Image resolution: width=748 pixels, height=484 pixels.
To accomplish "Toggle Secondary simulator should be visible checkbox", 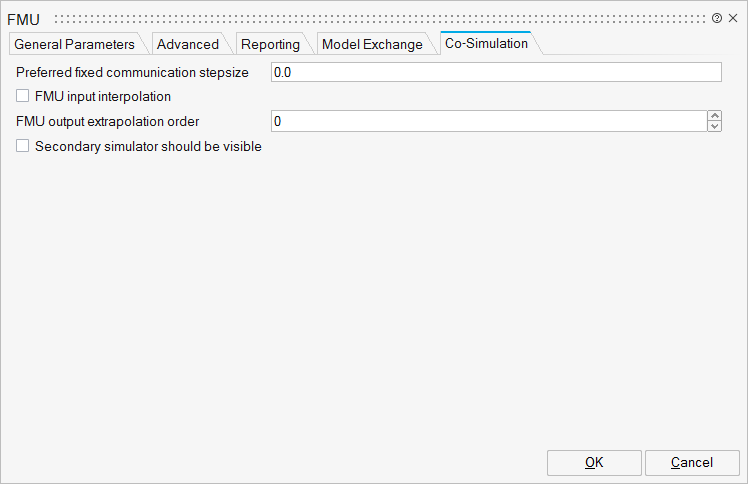I will 23,146.
